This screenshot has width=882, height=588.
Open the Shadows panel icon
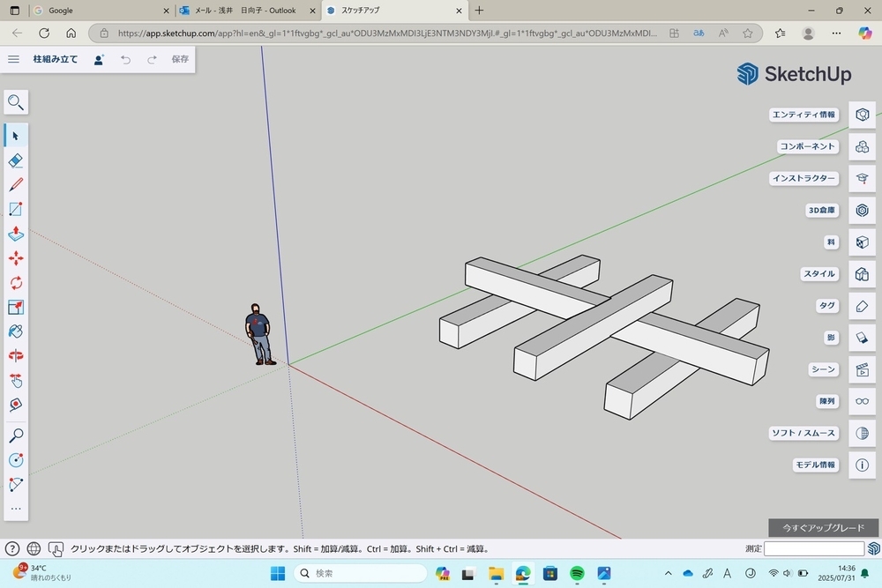coord(862,338)
